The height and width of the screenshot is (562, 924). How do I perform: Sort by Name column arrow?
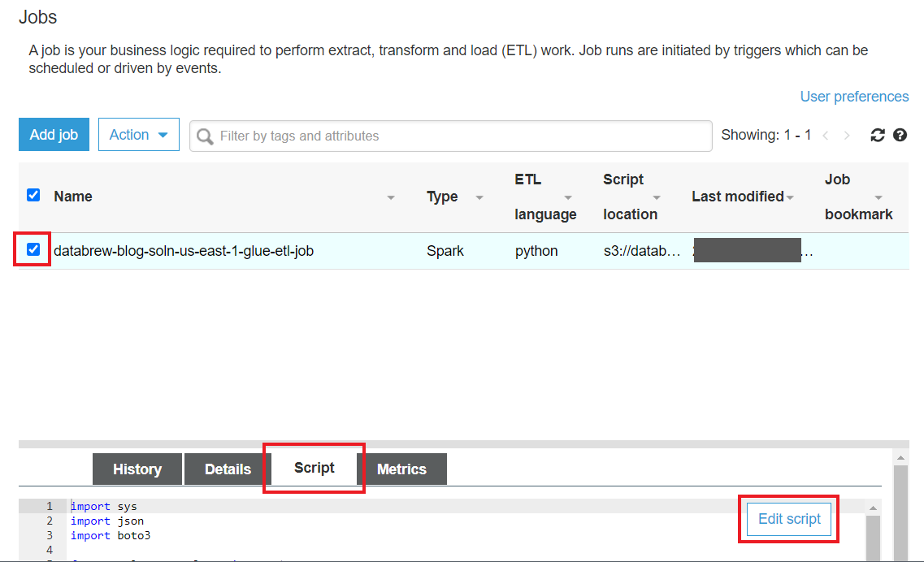pyautogui.click(x=391, y=197)
